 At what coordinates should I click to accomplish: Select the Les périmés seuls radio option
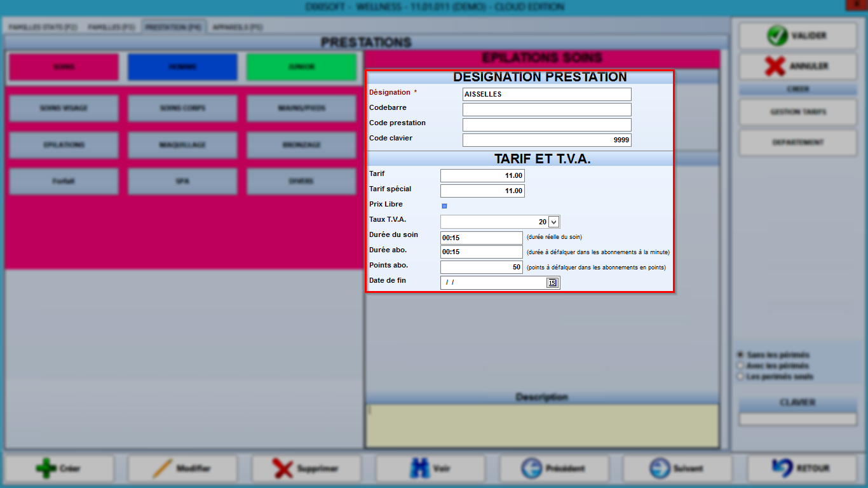click(740, 376)
